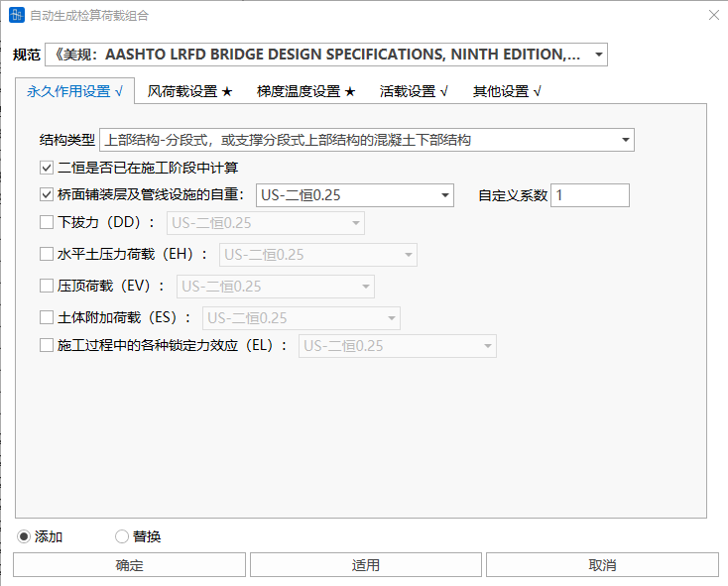The height and width of the screenshot is (586, 728).
Task: Uncheck 桥面铺装层及管线设施的自重 checkbox
Action: (47, 194)
